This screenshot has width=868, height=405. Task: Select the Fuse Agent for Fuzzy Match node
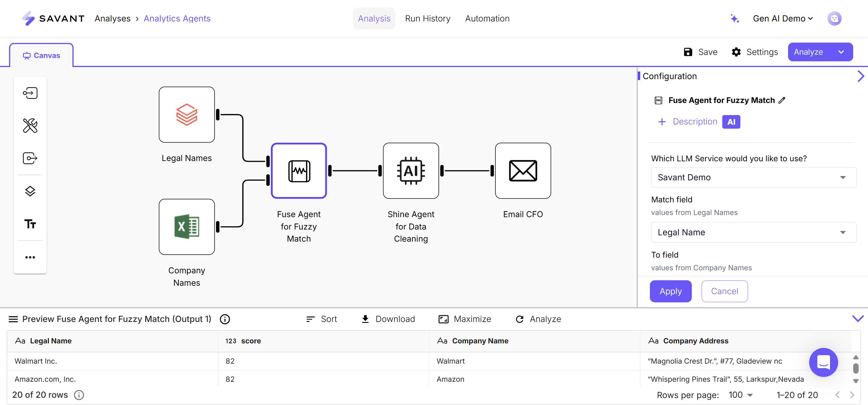(x=299, y=171)
